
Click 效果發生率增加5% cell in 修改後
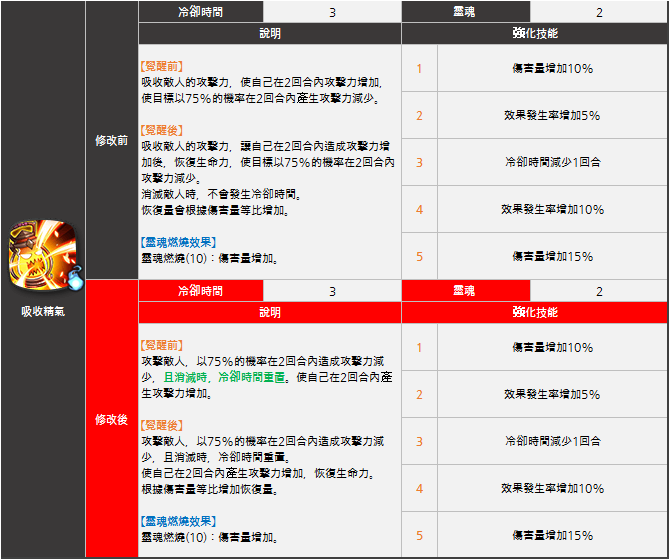click(x=552, y=395)
